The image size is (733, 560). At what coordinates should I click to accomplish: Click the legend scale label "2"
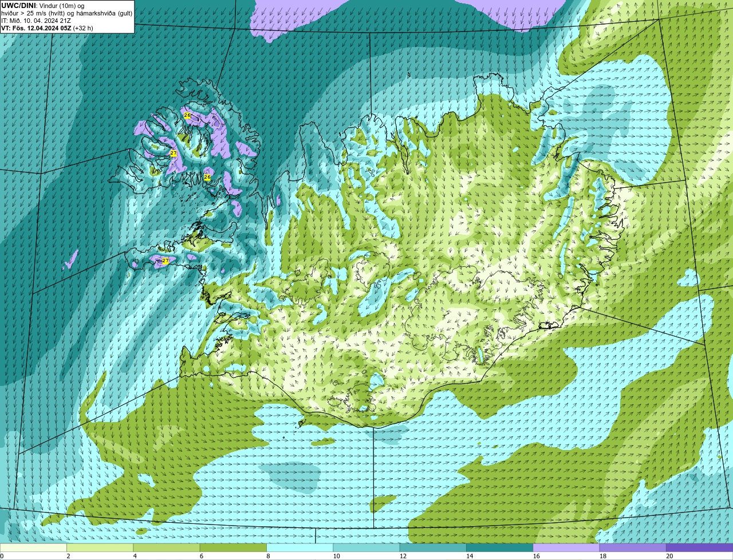68,556
